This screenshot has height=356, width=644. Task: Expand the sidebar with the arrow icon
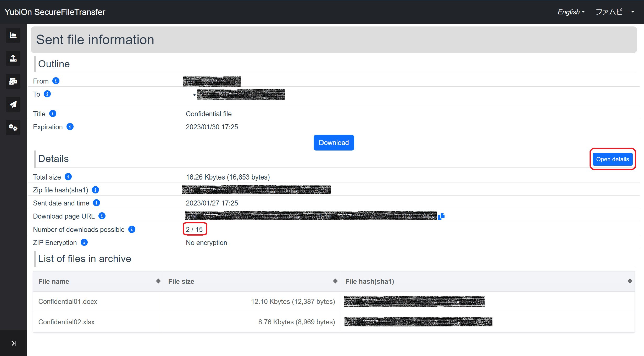point(14,343)
